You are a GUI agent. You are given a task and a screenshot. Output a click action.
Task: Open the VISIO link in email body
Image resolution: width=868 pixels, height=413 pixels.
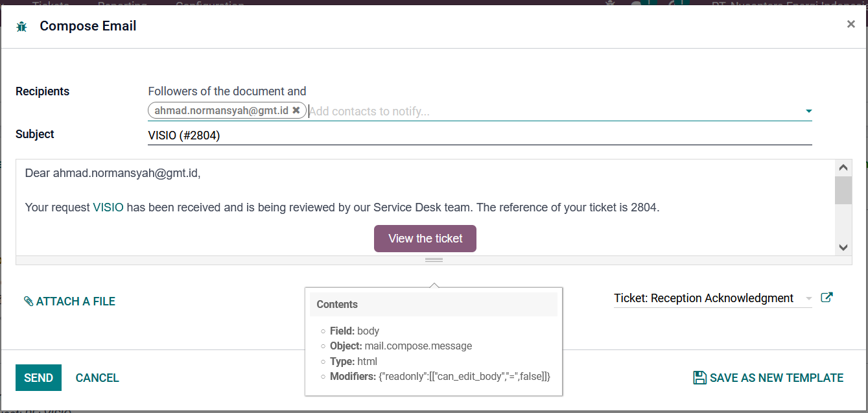point(108,208)
